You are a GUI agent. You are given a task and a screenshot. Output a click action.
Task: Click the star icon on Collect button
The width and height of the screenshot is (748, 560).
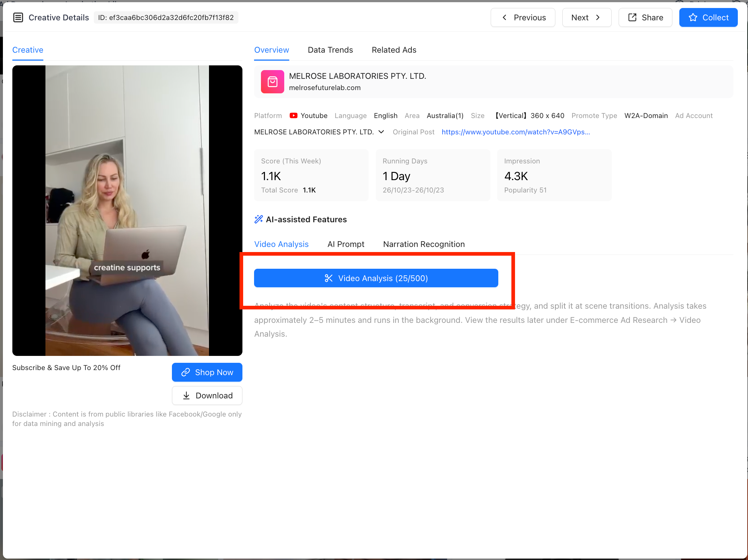click(693, 17)
